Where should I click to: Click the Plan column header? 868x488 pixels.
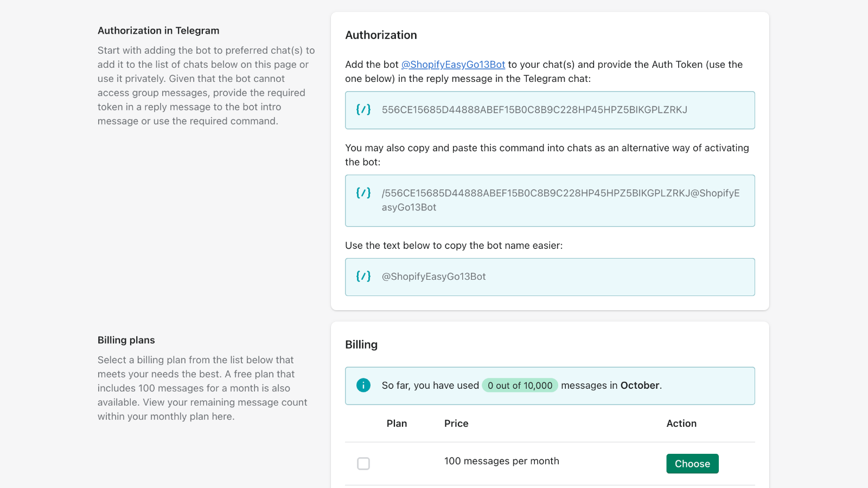point(397,423)
